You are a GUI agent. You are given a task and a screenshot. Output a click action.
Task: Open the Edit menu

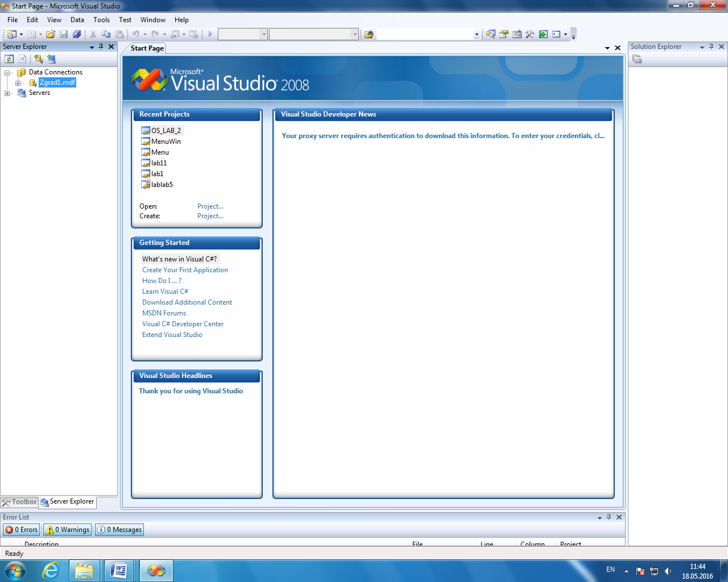click(x=32, y=20)
